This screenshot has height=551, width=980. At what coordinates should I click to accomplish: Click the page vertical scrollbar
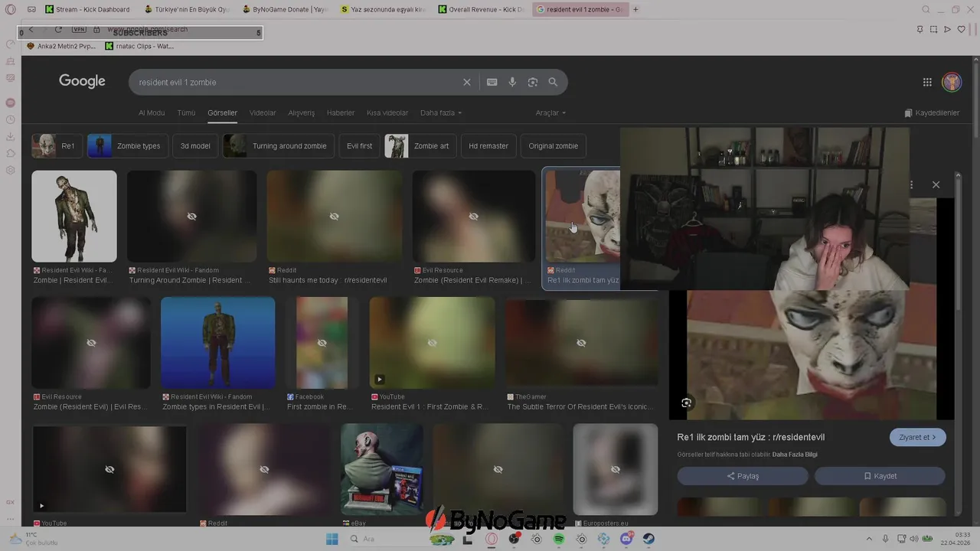[x=975, y=99]
